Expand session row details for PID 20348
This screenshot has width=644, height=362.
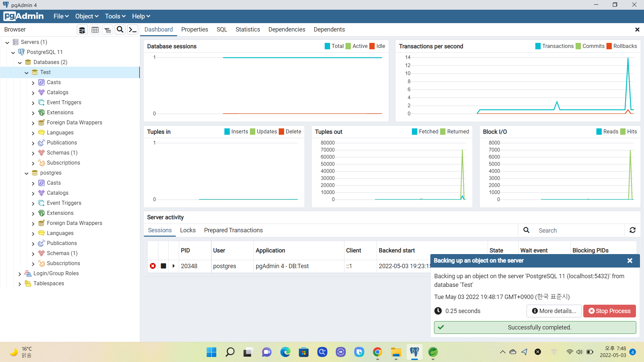(x=173, y=266)
